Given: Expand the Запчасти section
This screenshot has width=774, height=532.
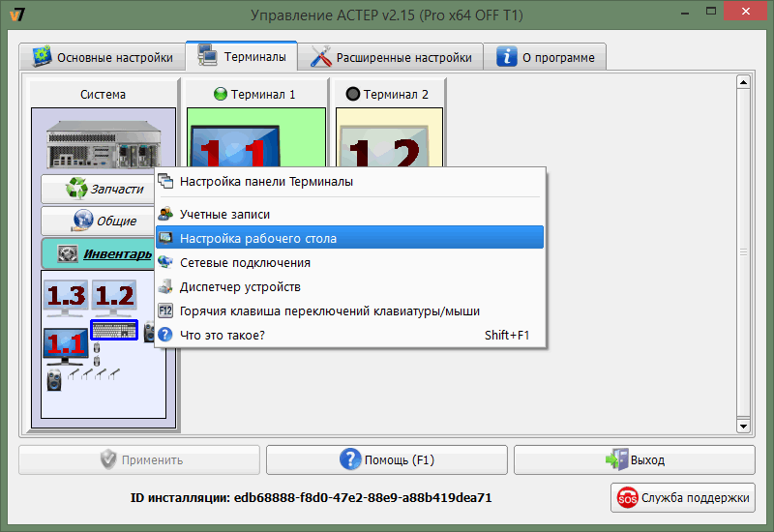Looking at the screenshot, I should (97, 190).
